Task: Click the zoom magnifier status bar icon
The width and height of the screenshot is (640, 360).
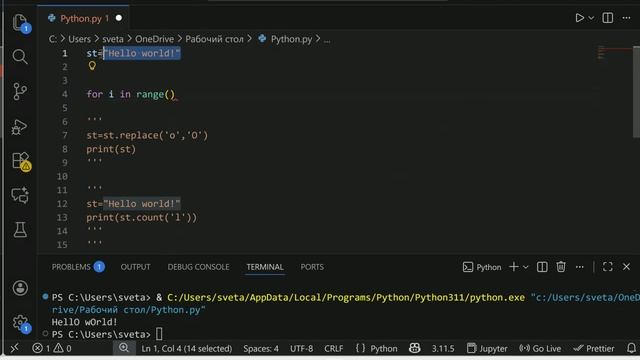Action: pyautogui.click(x=124, y=348)
